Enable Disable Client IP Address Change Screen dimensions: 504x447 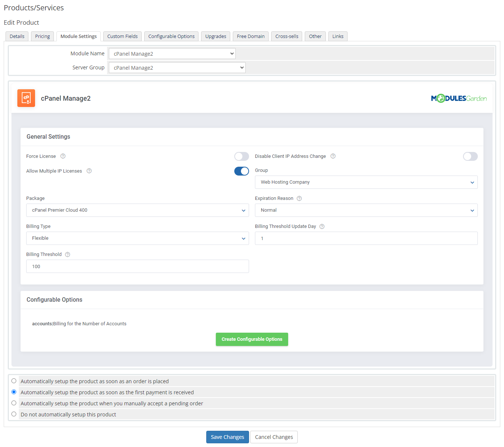(x=470, y=156)
